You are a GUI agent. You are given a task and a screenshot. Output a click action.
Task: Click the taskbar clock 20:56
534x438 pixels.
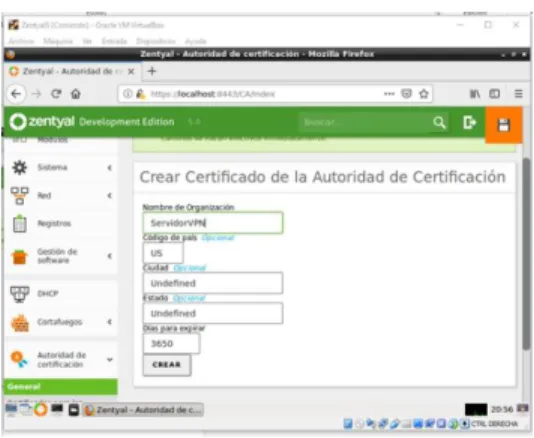coord(502,409)
